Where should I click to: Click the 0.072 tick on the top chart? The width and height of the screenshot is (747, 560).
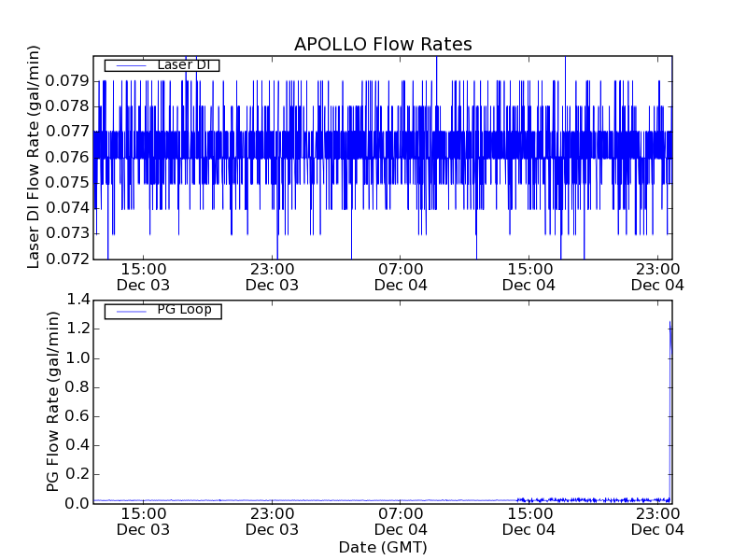click(68, 259)
